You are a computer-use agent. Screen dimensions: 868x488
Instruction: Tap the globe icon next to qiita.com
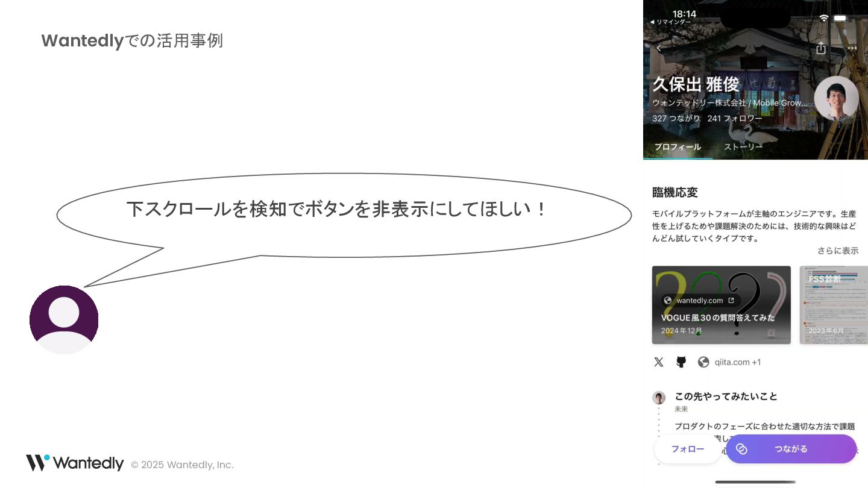pos(703,362)
